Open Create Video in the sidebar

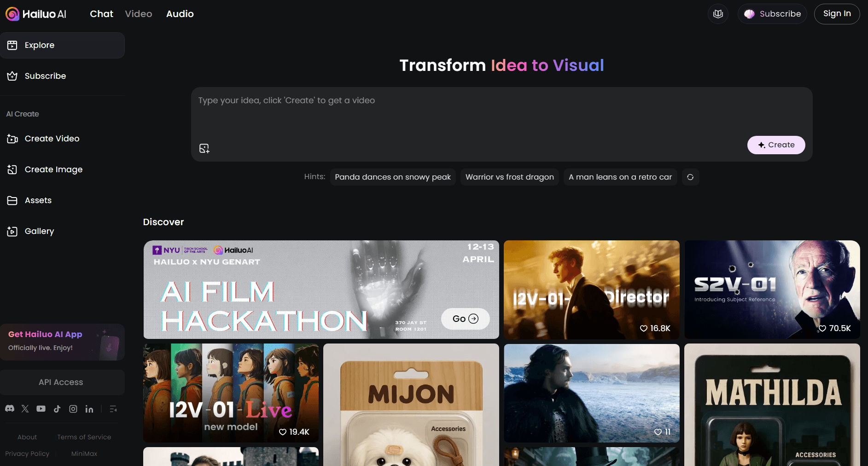(62, 139)
